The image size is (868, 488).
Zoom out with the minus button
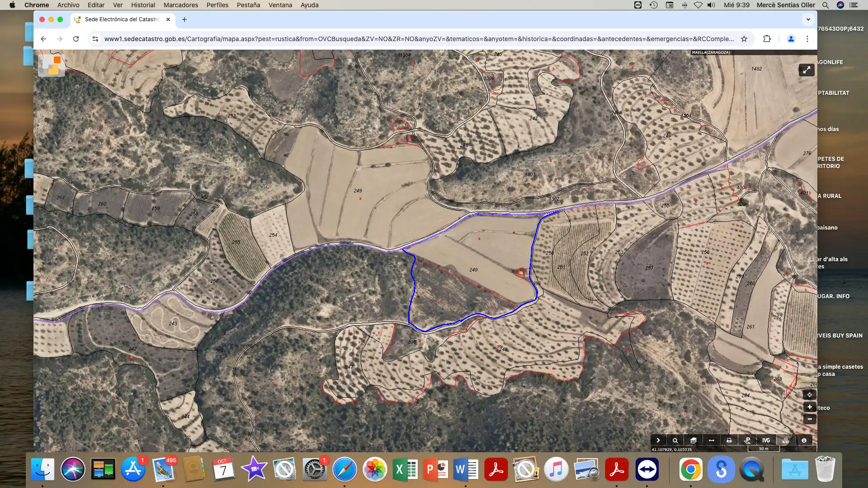(x=810, y=419)
